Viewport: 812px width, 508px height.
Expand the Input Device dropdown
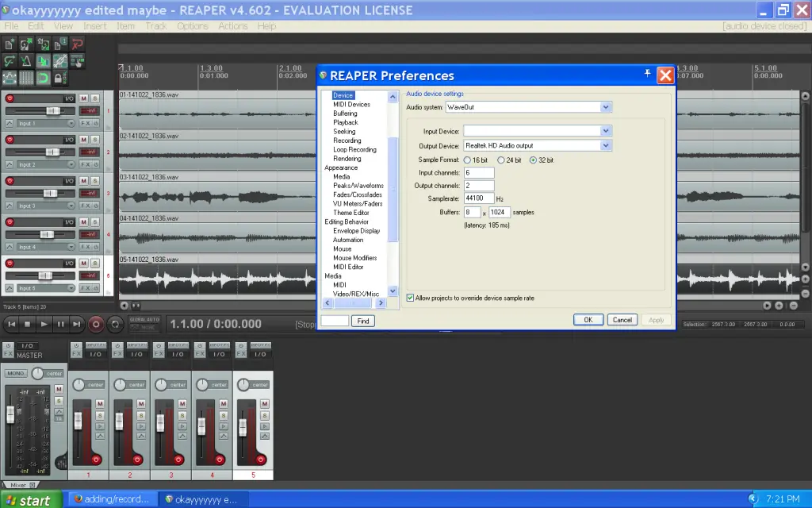coord(606,131)
